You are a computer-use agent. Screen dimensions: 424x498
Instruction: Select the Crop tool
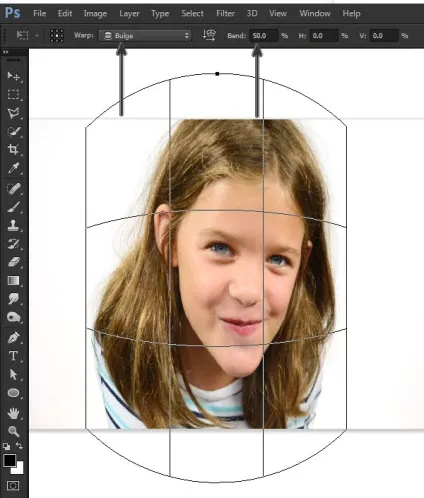coord(13,149)
